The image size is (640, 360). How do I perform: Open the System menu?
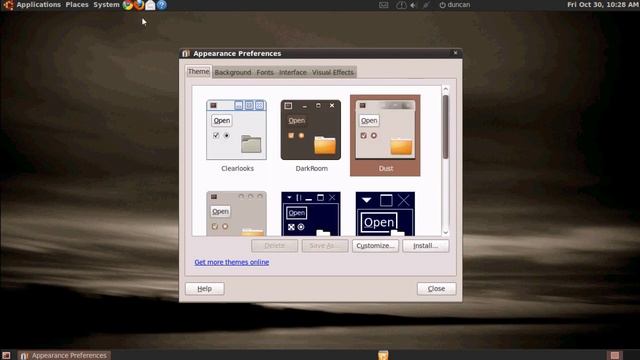106,5
